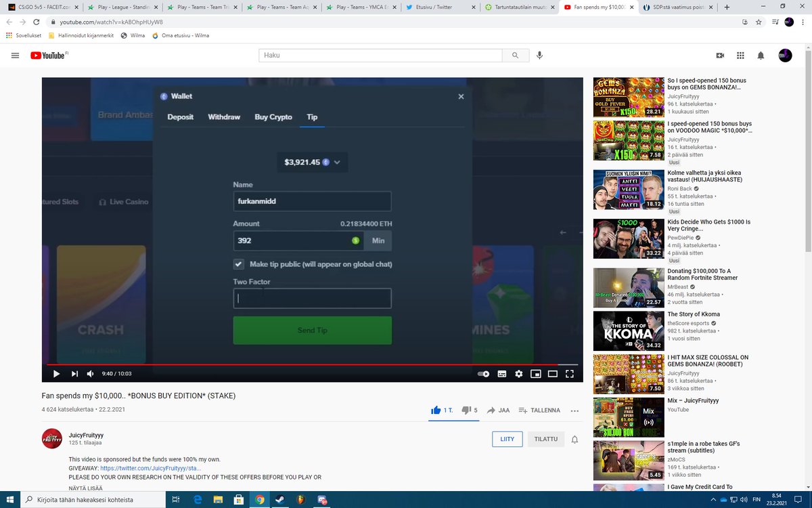This screenshot has width=812, height=508.
Task: Open the Mix – JuicyFruityyy playlist
Action: (x=629, y=417)
